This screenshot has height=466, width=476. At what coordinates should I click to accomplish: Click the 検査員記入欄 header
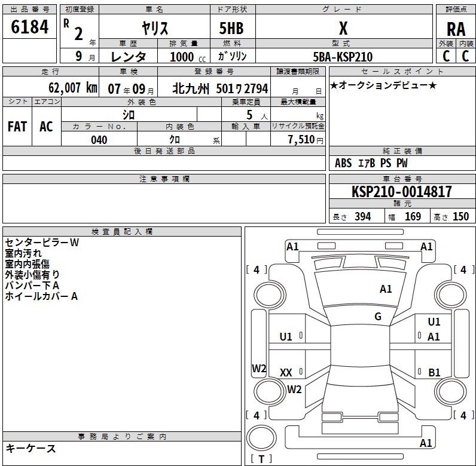[122, 232]
